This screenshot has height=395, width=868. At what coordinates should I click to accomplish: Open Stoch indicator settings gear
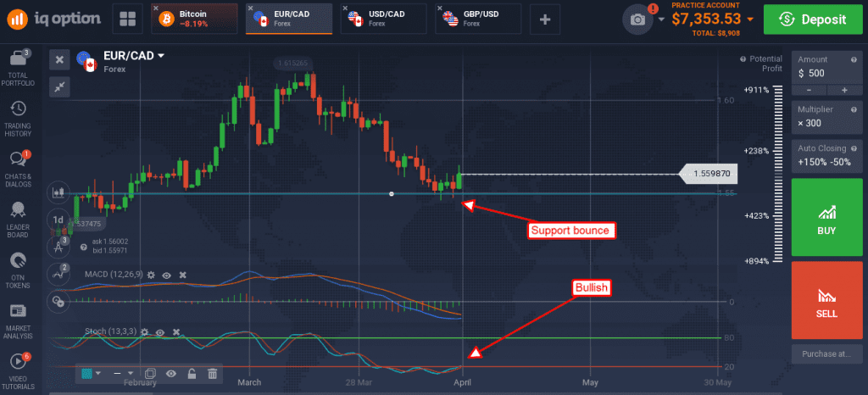(144, 332)
